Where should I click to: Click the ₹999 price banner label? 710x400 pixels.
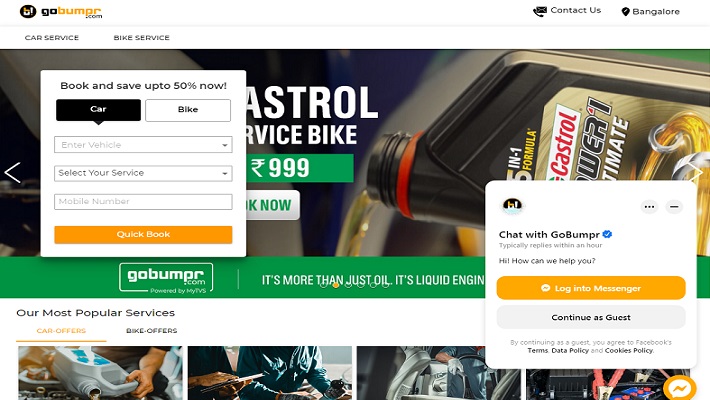click(300, 168)
